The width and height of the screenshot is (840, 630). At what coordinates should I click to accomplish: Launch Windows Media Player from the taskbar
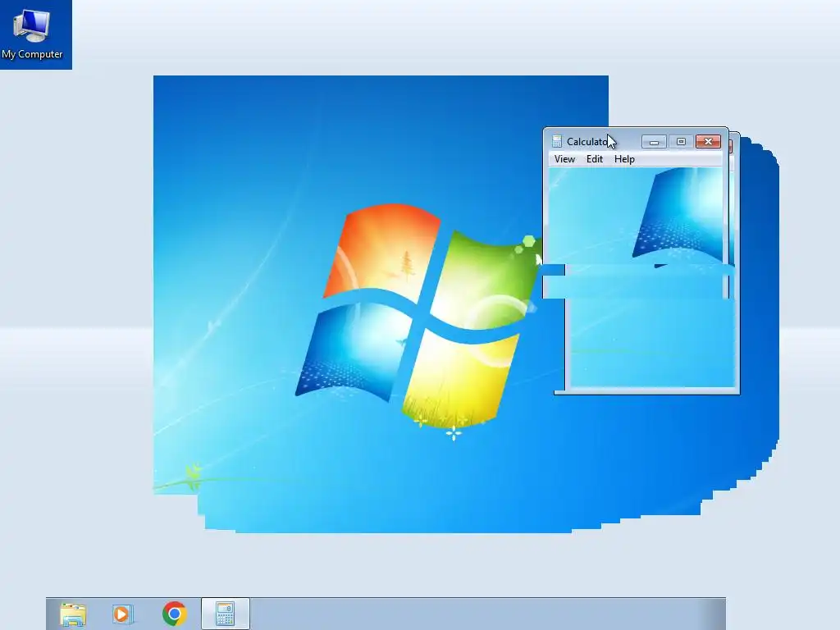point(123,614)
